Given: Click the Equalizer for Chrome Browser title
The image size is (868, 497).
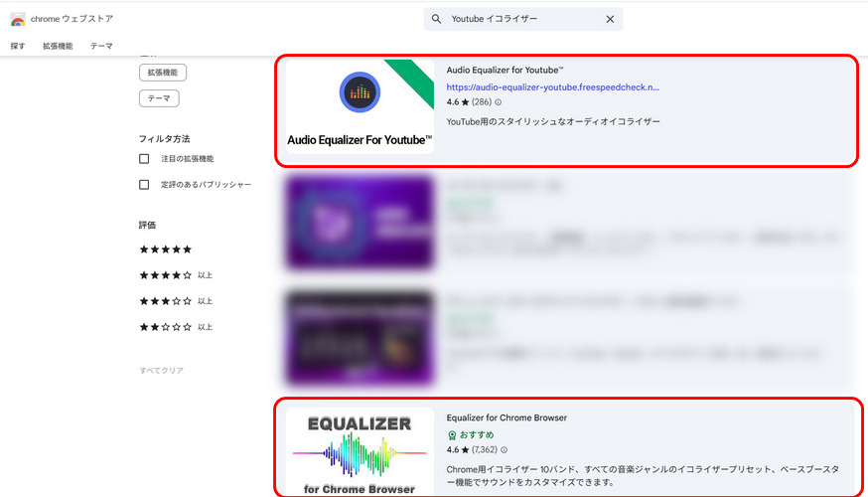Looking at the screenshot, I should coord(506,417).
